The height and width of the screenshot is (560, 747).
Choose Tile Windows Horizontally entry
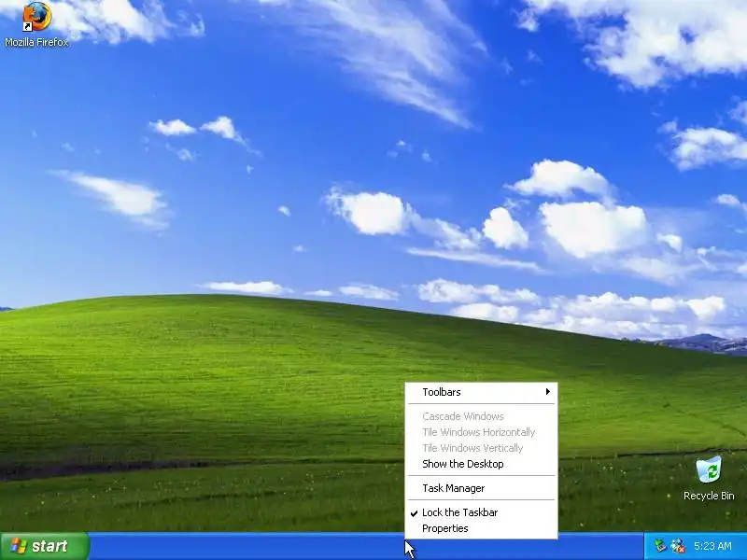481,432
